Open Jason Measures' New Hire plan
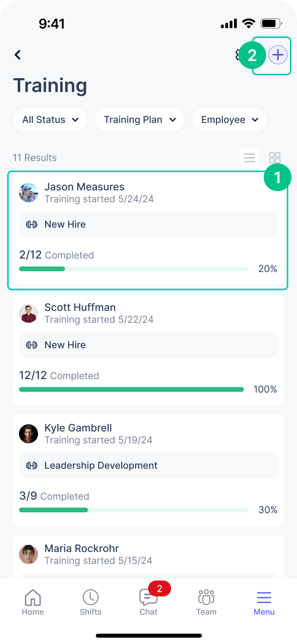The width and height of the screenshot is (297, 644). [148, 224]
